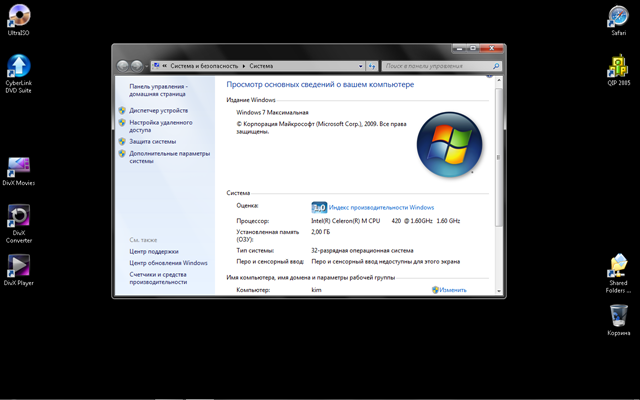Launch DivX Converter shortcut

19,224
